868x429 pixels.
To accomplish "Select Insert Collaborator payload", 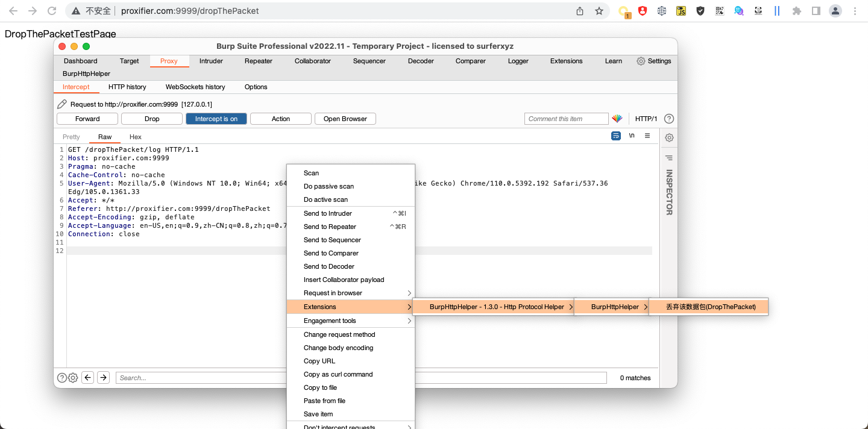I will [x=351, y=280].
